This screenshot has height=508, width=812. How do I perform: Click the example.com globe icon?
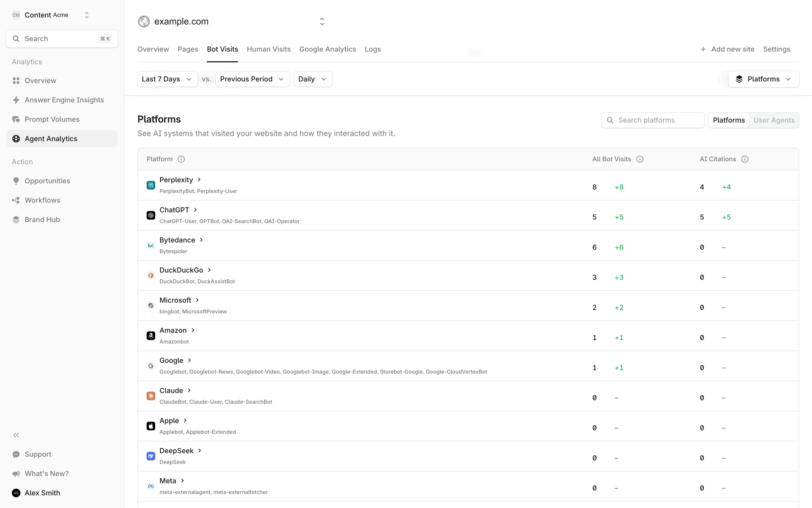[144, 21]
